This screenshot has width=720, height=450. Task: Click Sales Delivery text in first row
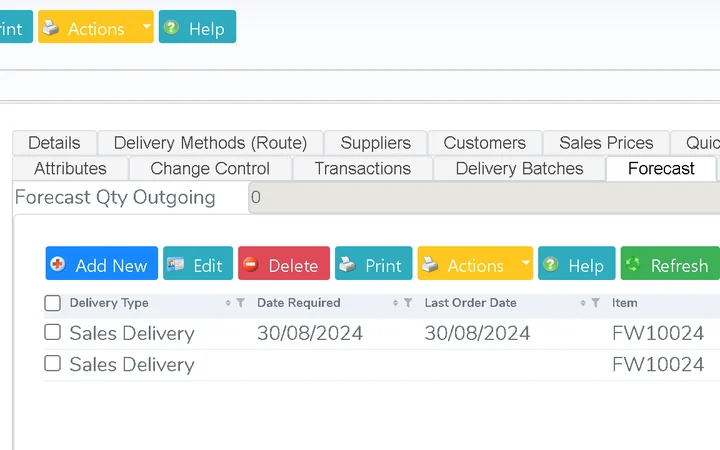(132, 334)
